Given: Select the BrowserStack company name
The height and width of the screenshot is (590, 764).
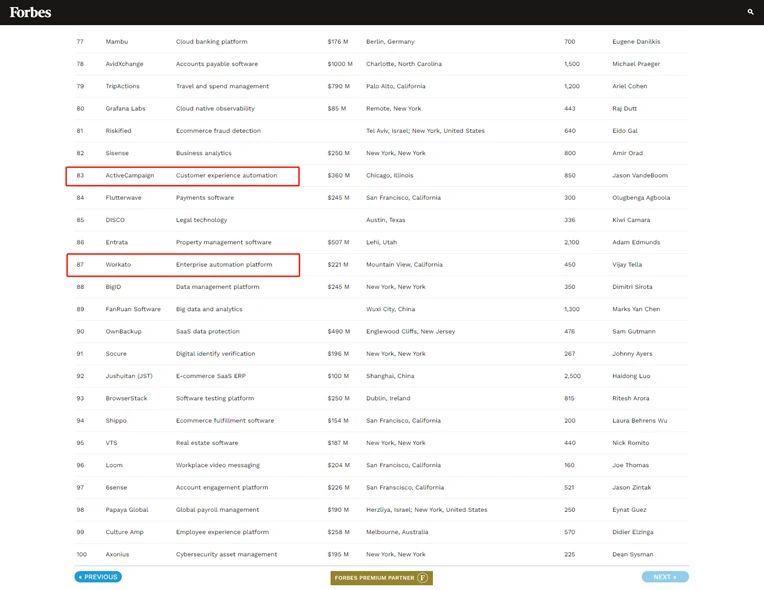Looking at the screenshot, I should (x=126, y=399).
